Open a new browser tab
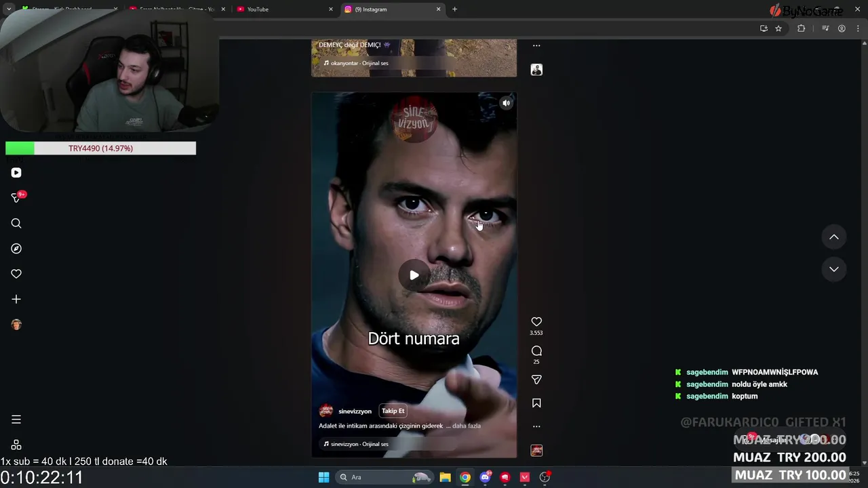 point(454,9)
